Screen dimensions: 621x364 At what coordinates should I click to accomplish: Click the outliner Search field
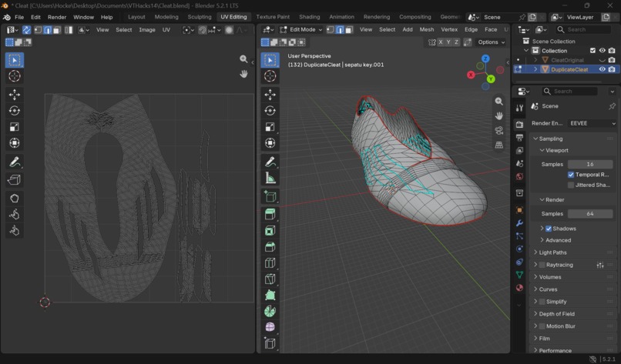pyautogui.click(x=583, y=30)
